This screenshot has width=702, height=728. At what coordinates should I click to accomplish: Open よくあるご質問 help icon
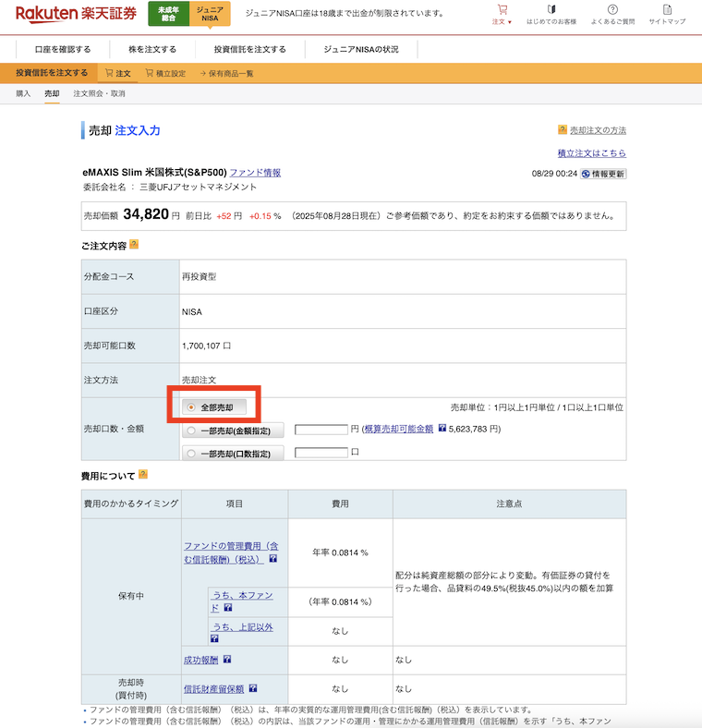click(612, 13)
